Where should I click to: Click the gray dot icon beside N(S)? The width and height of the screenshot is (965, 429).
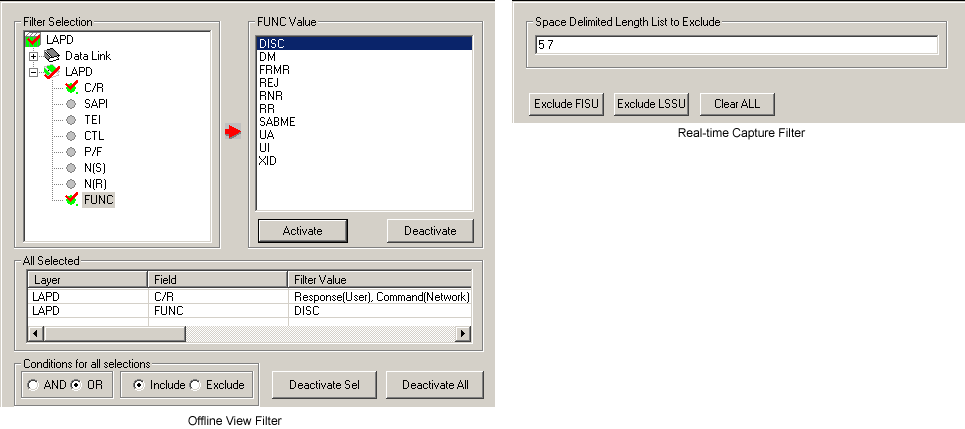(71, 167)
